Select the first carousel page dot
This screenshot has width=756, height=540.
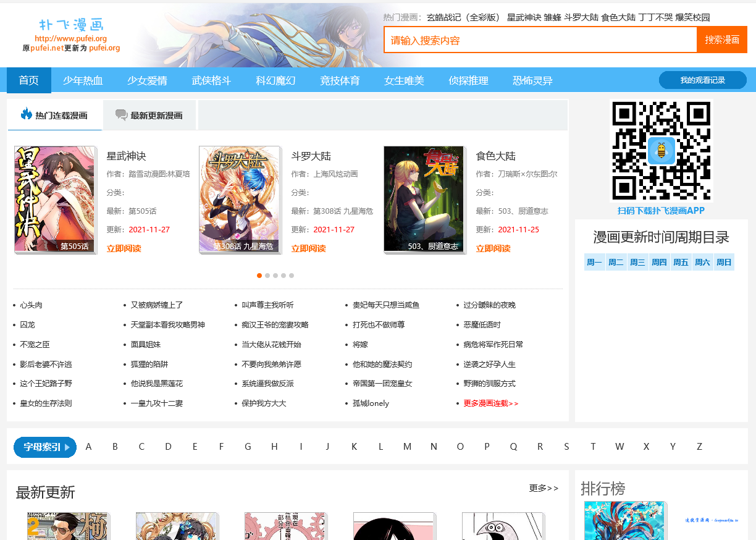point(259,276)
